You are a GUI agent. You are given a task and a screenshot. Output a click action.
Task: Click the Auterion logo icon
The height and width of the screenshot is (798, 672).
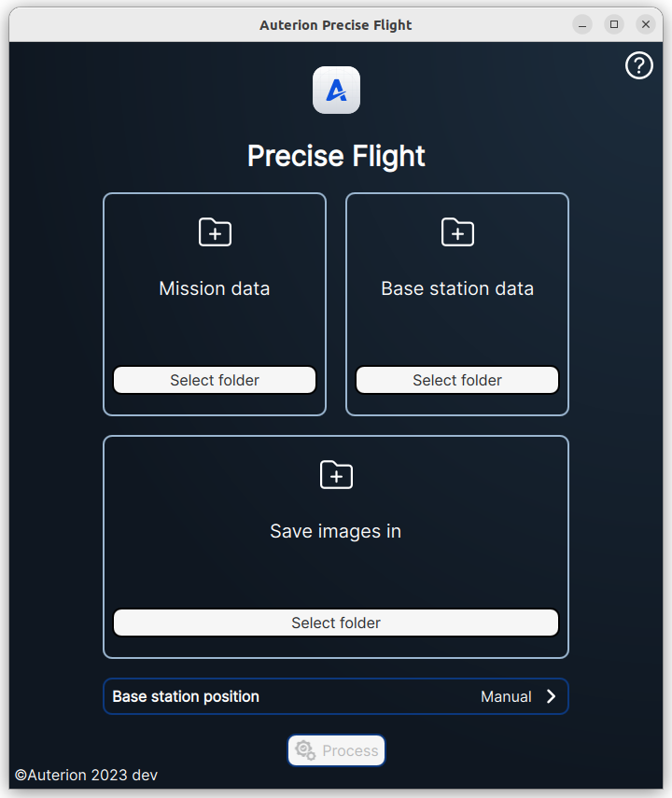pyautogui.click(x=336, y=91)
